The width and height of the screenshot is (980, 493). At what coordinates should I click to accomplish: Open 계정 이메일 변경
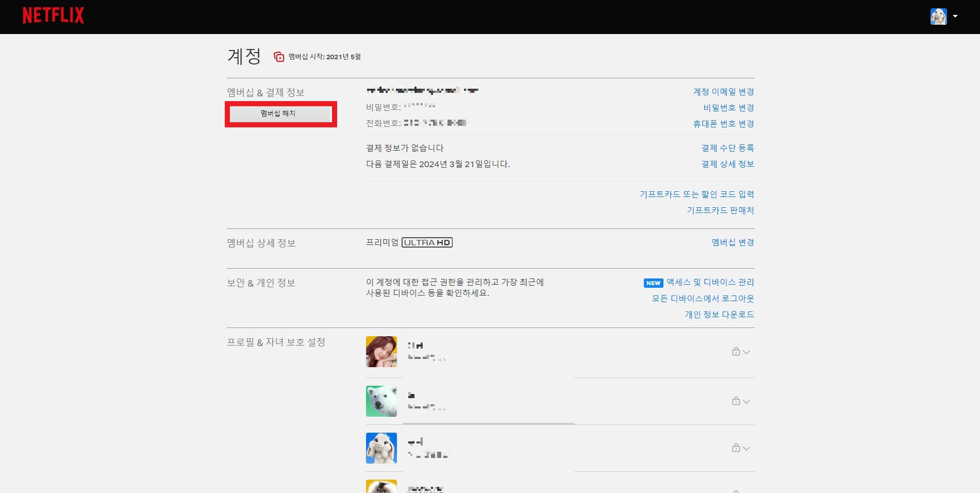[x=724, y=91]
